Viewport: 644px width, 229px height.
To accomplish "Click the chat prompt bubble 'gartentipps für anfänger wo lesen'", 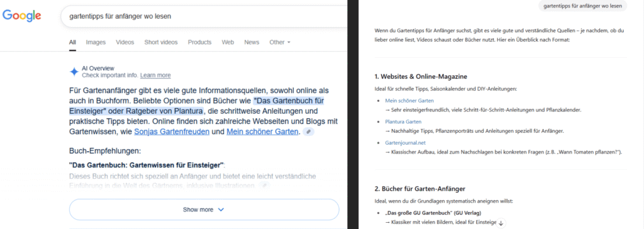I will pyautogui.click(x=583, y=6).
